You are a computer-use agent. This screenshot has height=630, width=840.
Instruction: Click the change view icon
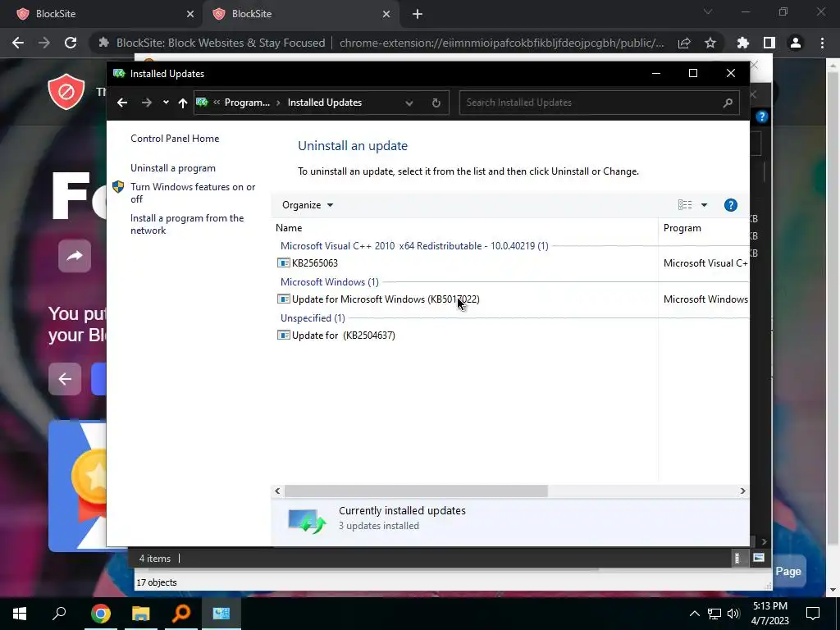pos(685,204)
